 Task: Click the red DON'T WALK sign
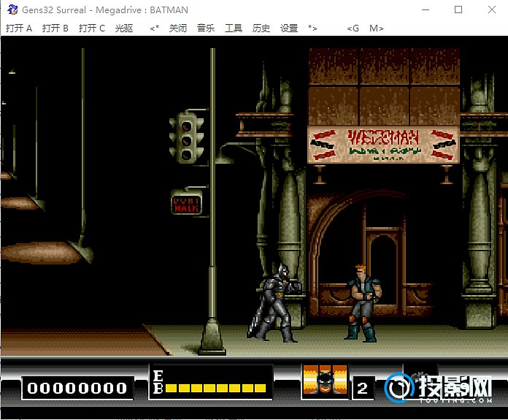(x=186, y=204)
